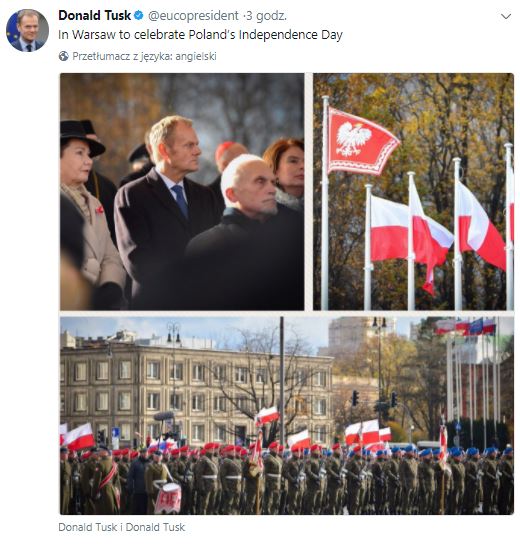520x544 pixels.
Task: Open the Polish flags photo
Action: pyautogui.click(x=413, y=192)
